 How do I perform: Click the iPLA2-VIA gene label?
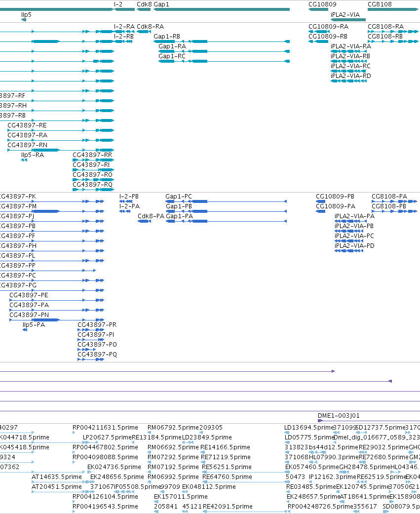click(x=345, y=15)
